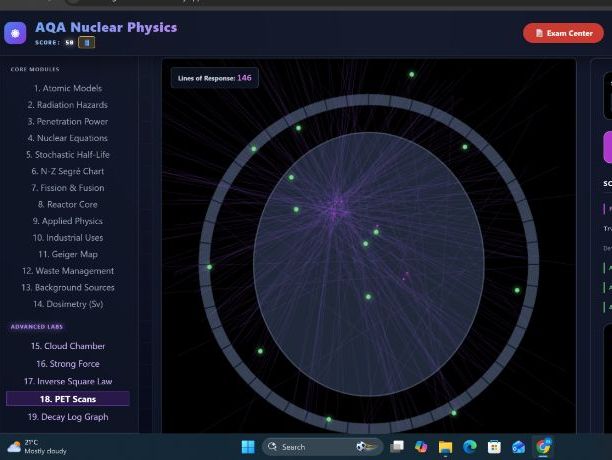Click the SCORE readout in header

pos(54,43)
